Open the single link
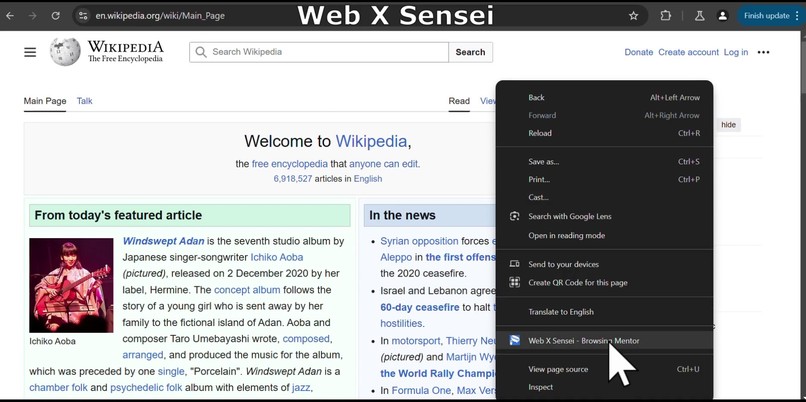This screenshot has height=402, width=806. (x=171, y=371)
